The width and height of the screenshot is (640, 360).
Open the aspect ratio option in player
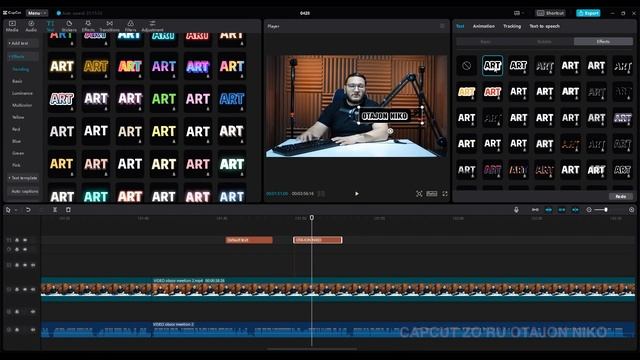point(432,194)
